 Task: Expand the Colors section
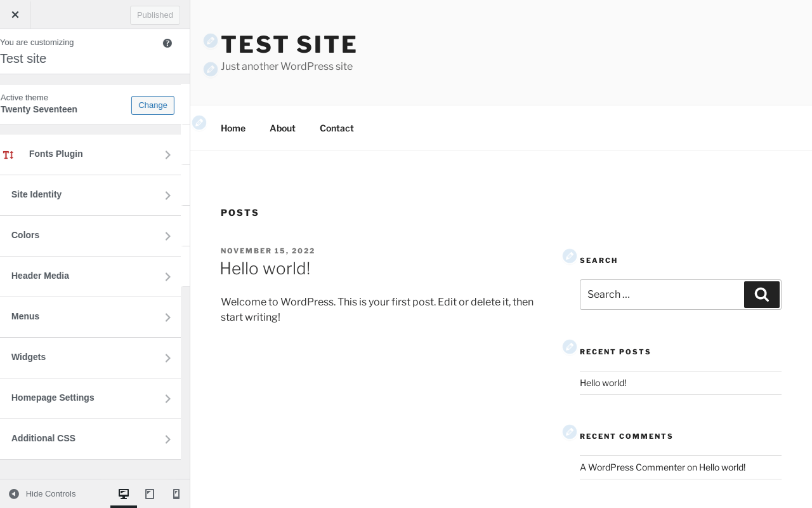[x=90, y=236]
